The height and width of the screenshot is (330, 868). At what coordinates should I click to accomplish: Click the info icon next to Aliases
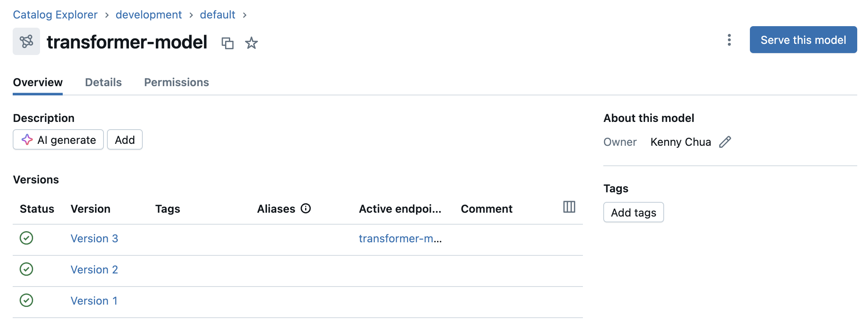[306, 208]
